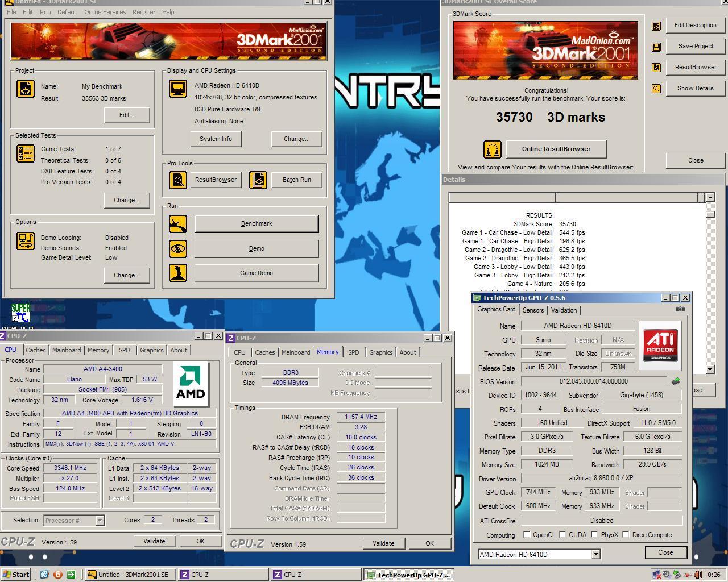Click the ATI Radeon logo in GPU-Z
This screenshot has width=728, height=582.
[660, 344]
